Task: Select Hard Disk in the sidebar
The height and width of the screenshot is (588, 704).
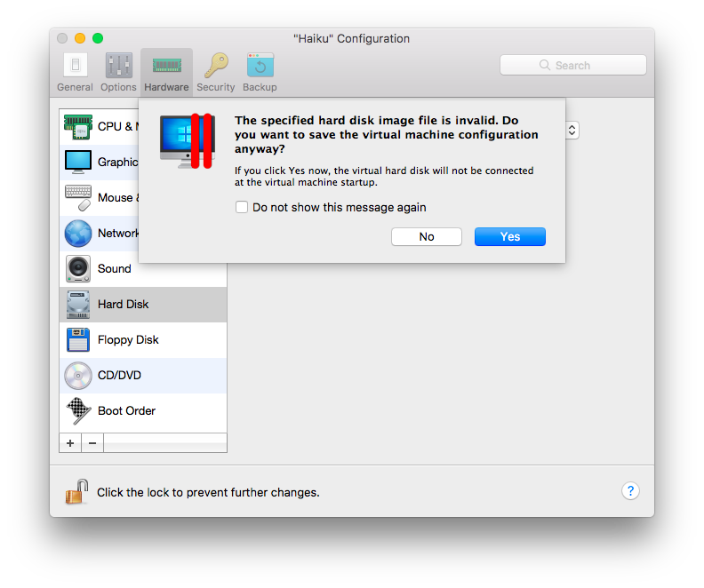Action: click(x=123, y=304)
